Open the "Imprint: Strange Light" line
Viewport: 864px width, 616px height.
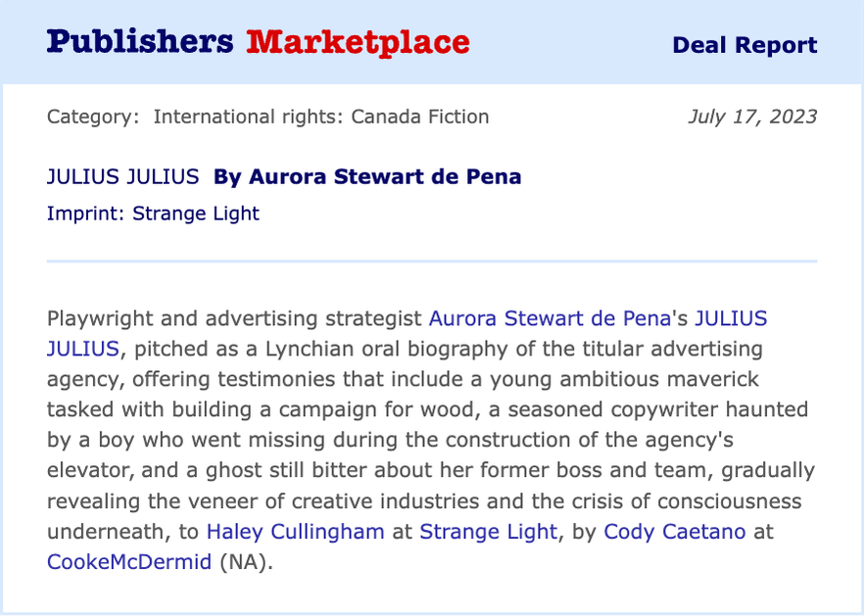click(x=153, y=213)
